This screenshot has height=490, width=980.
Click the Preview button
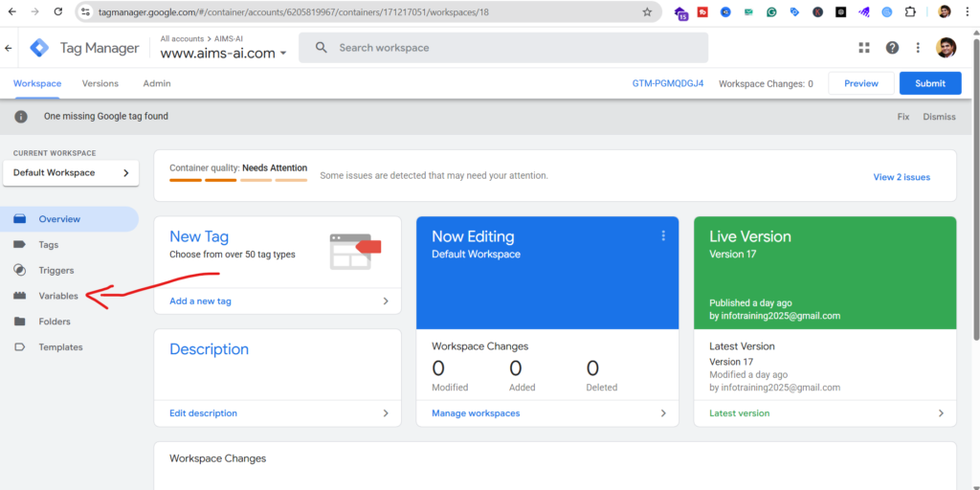[861, 83]
